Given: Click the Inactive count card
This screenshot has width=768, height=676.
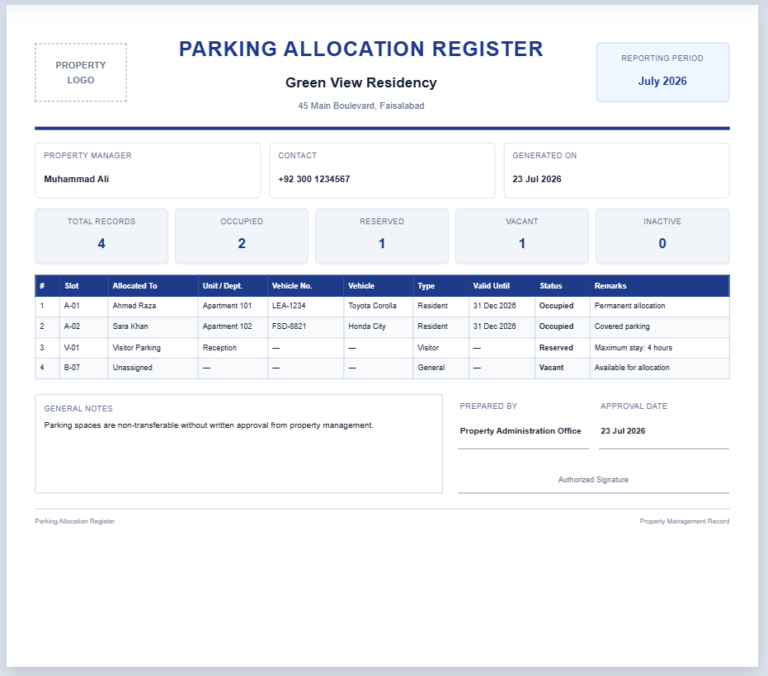Looking at the screenshot, I should 662,236.
